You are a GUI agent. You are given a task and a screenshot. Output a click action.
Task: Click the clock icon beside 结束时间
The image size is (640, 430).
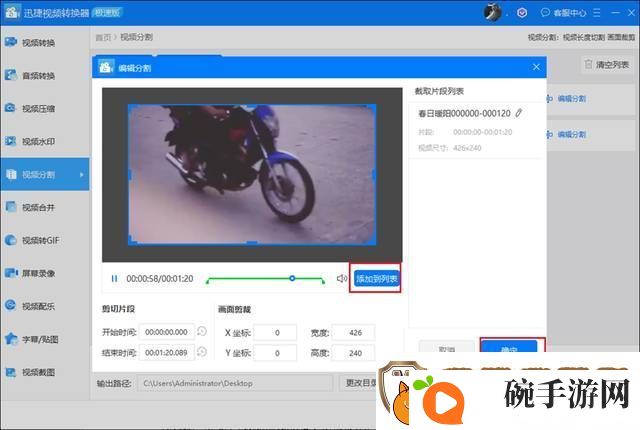202,352
